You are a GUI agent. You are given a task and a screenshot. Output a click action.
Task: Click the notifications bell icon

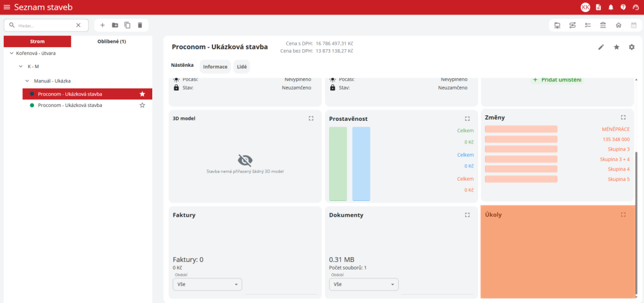click(x=610, y=7)
